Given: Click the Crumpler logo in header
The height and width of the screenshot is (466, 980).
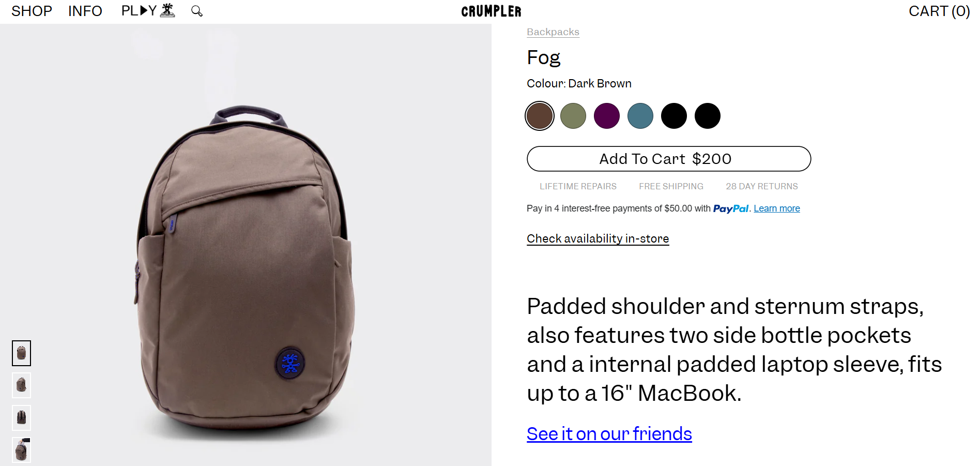Looking at the screenshot, I should (x=491, y=11).
